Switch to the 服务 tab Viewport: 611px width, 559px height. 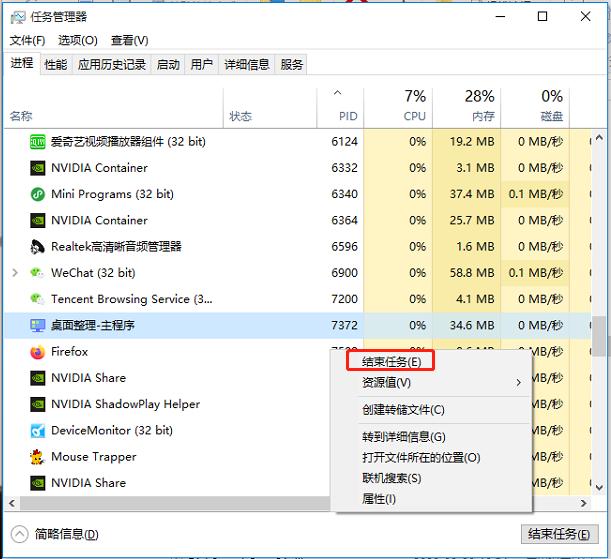pos(291,64)
